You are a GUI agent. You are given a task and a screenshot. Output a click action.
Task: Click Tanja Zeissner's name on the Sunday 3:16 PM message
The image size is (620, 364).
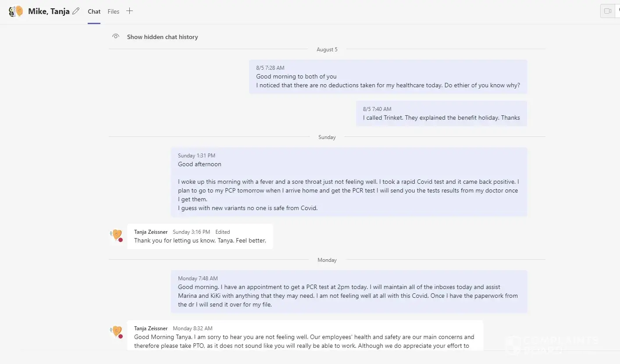click(x=151, y=232)
